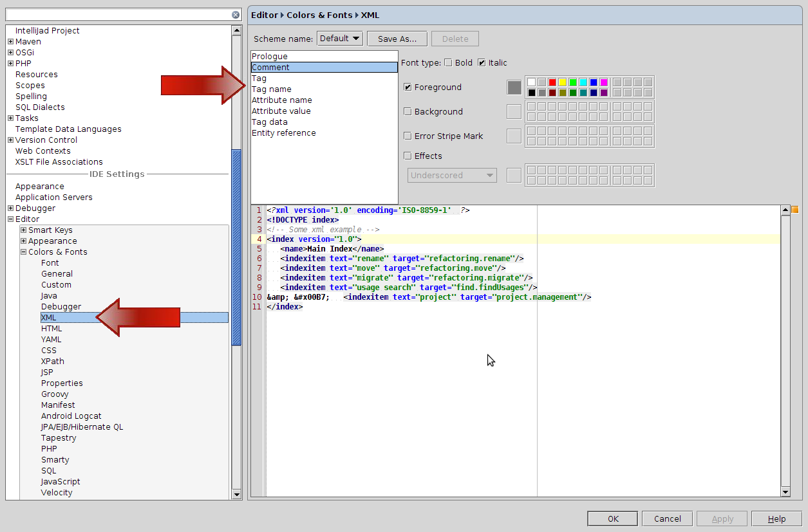Confirm settings with the OK button
Screen dimensions: 808x532
coord(613,518)
